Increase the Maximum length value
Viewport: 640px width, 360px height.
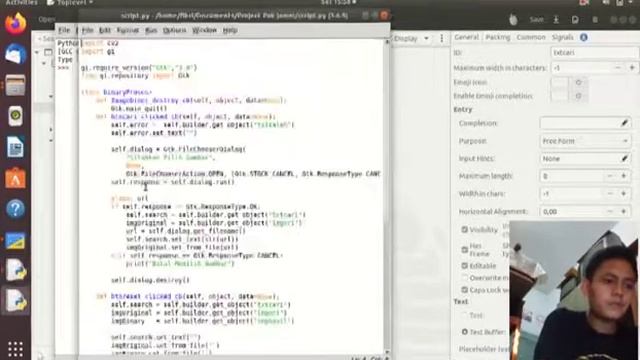point(624,176)
